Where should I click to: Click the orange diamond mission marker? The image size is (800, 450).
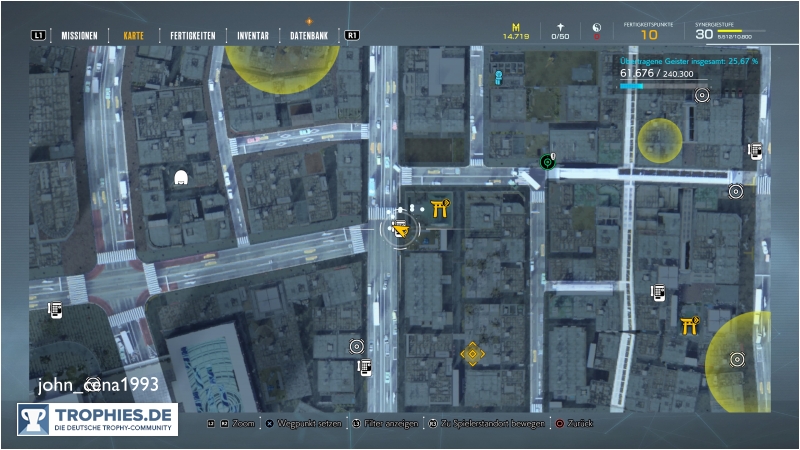pyautogui.click(x=472, y=354)
